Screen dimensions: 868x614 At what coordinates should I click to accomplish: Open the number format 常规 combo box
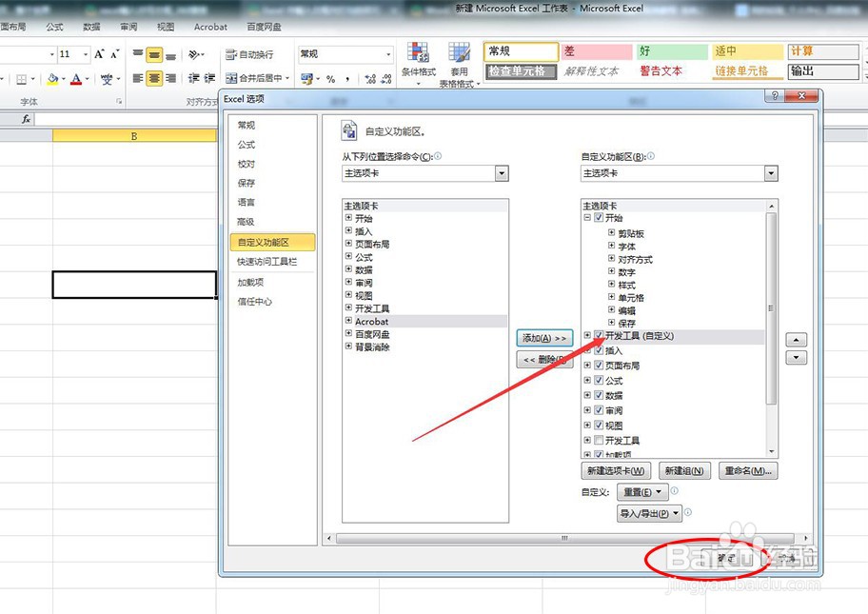click(x=345, y=54)
